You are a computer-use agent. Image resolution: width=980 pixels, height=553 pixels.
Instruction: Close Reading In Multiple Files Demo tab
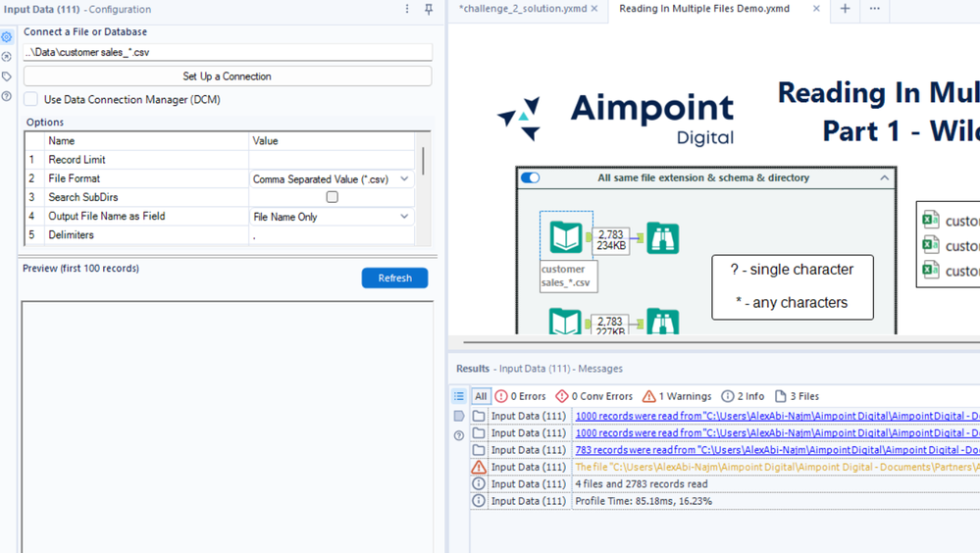(816, 9)
